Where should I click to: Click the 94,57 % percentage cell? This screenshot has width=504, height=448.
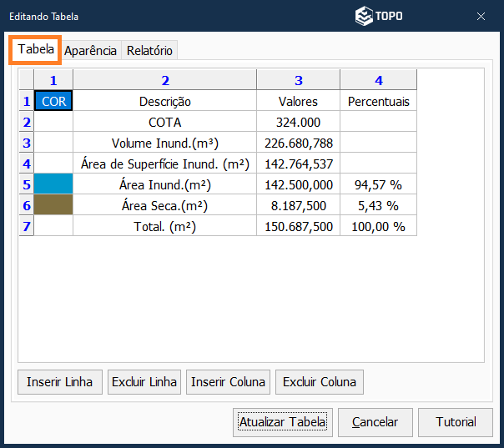coord(378,184)
